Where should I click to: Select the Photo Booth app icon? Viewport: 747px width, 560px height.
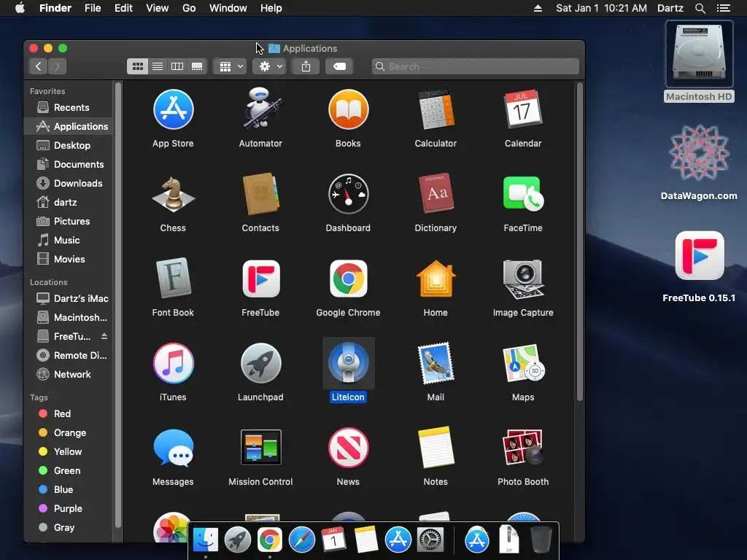[x=522, y=447]
